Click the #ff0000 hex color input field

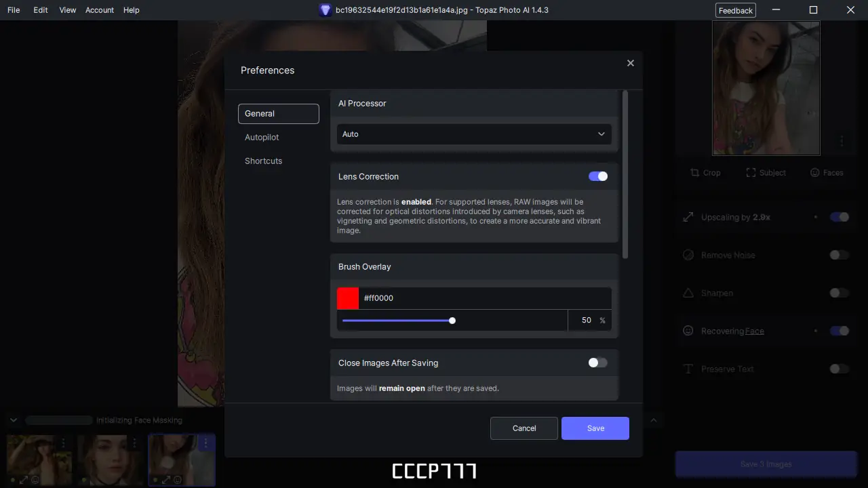[x=485, y=298]
